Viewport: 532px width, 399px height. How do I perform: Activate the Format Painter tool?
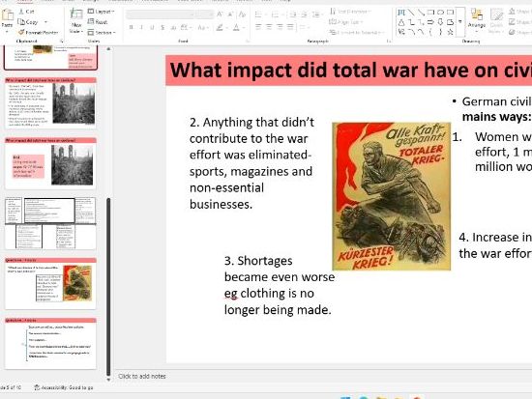[38, 33]
